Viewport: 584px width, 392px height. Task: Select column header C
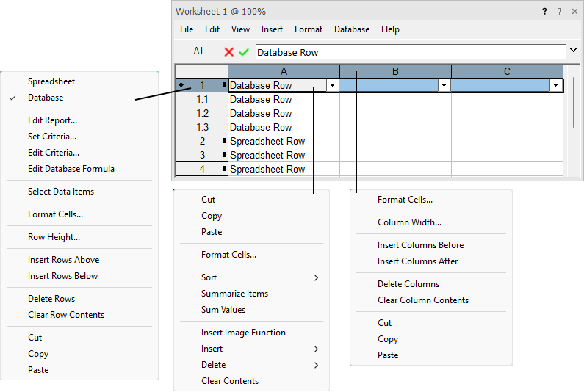tap(508, 71)
